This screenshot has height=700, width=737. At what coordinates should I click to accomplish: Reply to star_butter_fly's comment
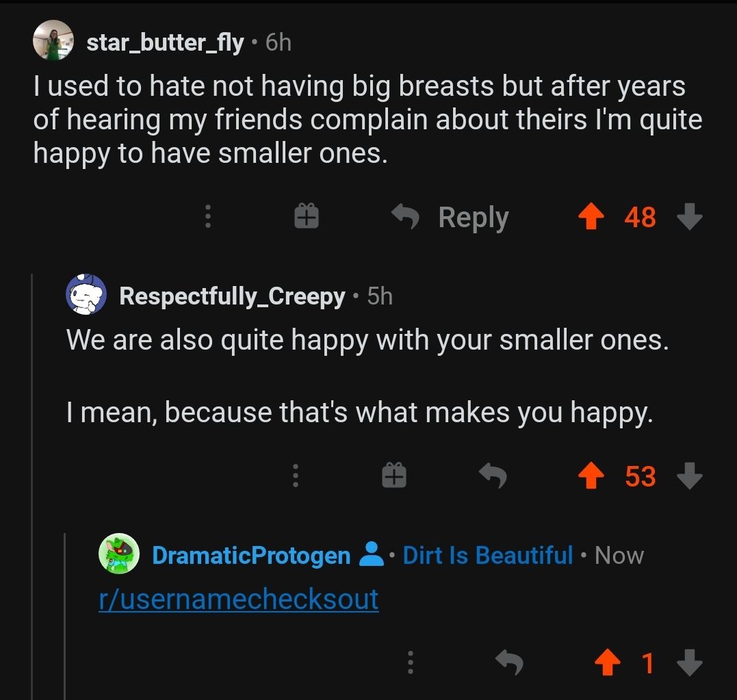coord(450,218)
